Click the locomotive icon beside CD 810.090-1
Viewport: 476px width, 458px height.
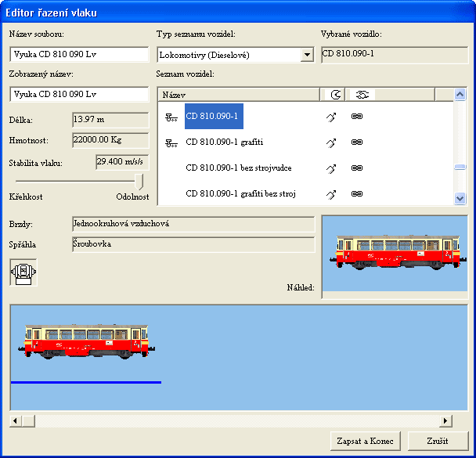(171, 117)
